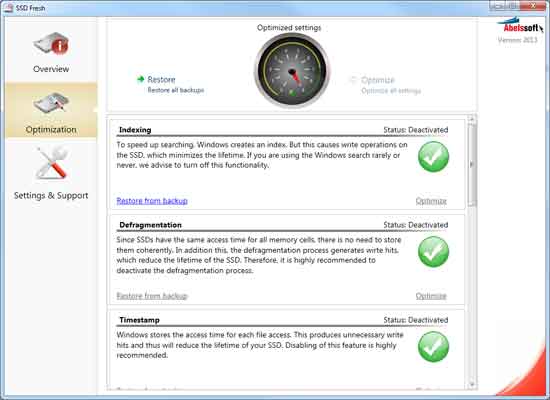Click Indexing Status: Deactivated text

pos(416,130)
